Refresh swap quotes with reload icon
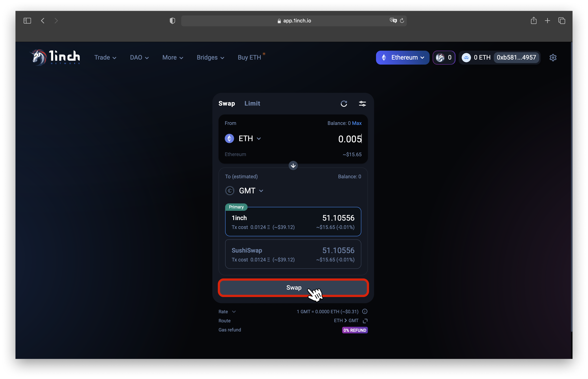This screenshot has width=588, height=379. click(x=344, y=104)
